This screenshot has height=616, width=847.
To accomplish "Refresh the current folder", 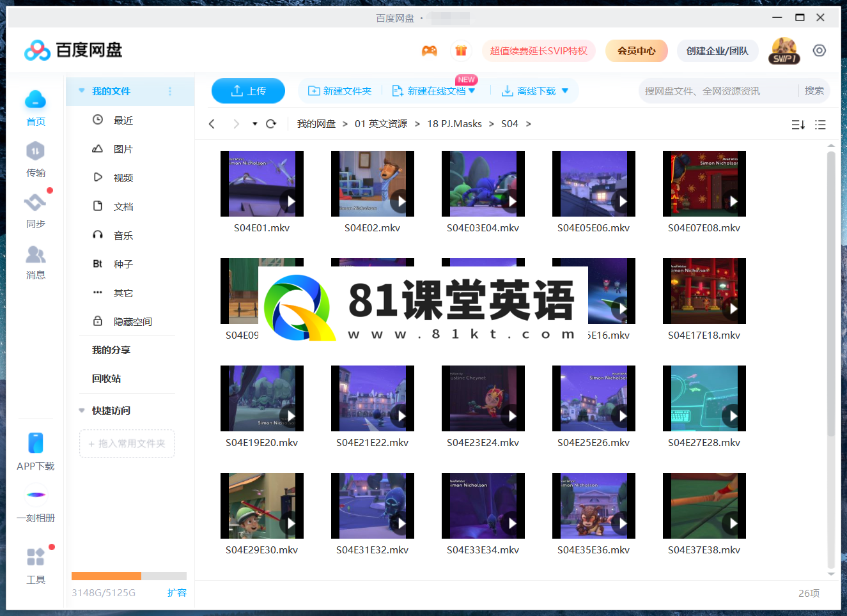I will click(x=271, y=124).
